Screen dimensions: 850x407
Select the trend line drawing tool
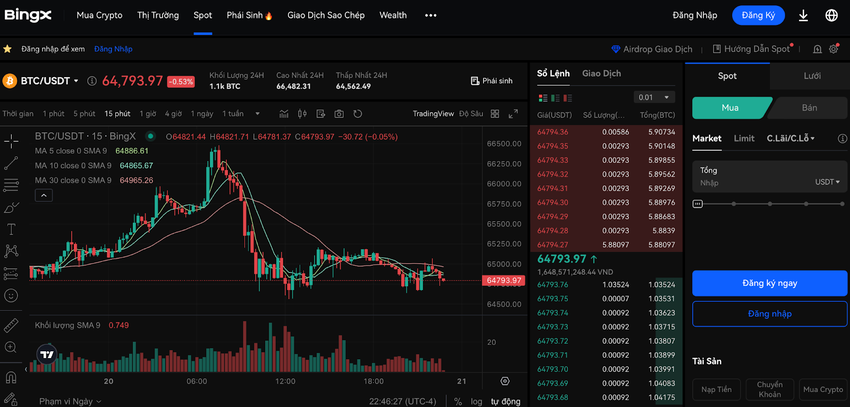pos(11,163)
